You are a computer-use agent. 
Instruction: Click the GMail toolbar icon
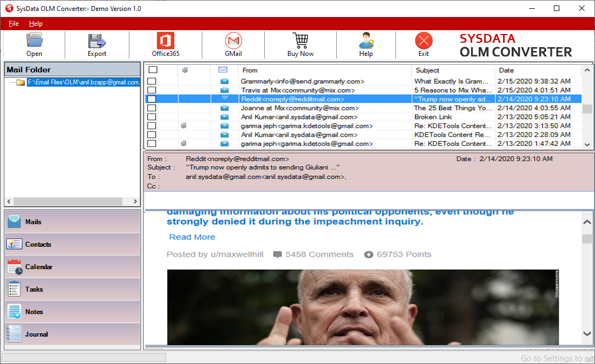(234, 41)
